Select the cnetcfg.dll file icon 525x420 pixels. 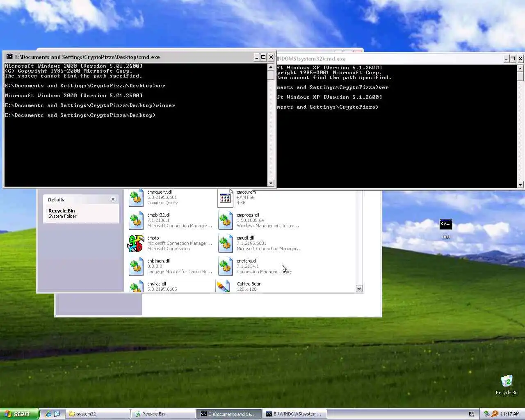tap(225, 266)
